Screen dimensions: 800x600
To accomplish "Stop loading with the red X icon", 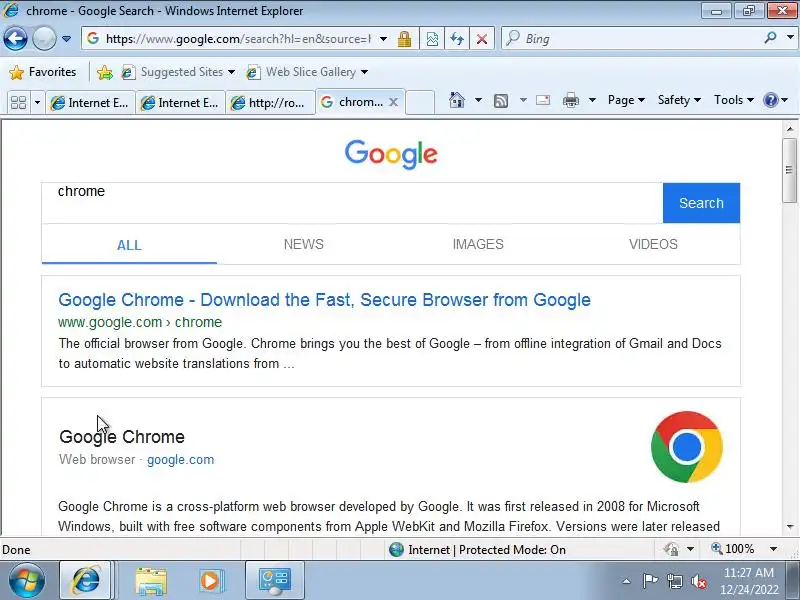I will tap(482, 39).
